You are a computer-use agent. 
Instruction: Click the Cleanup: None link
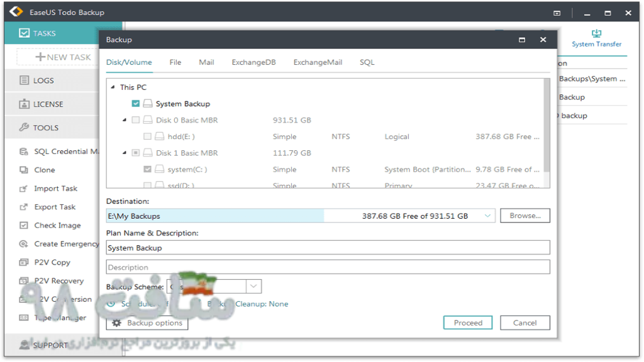pyautogui.click(x=262, y=304)
